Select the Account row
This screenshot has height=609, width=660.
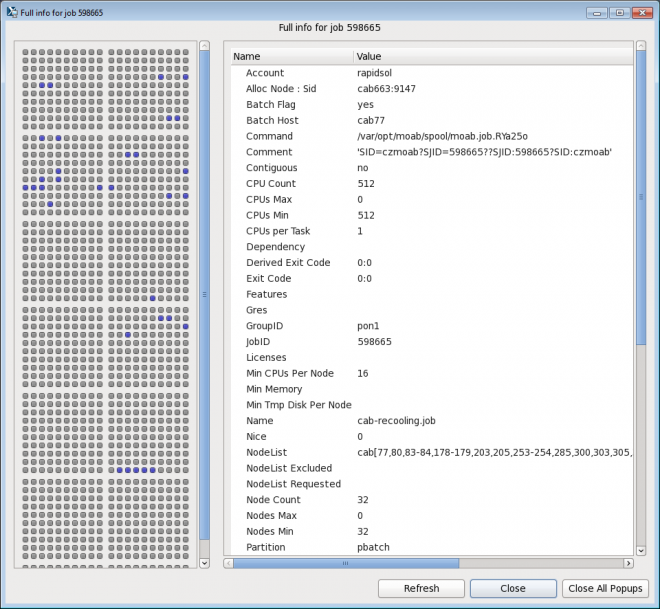coord(432,73)
